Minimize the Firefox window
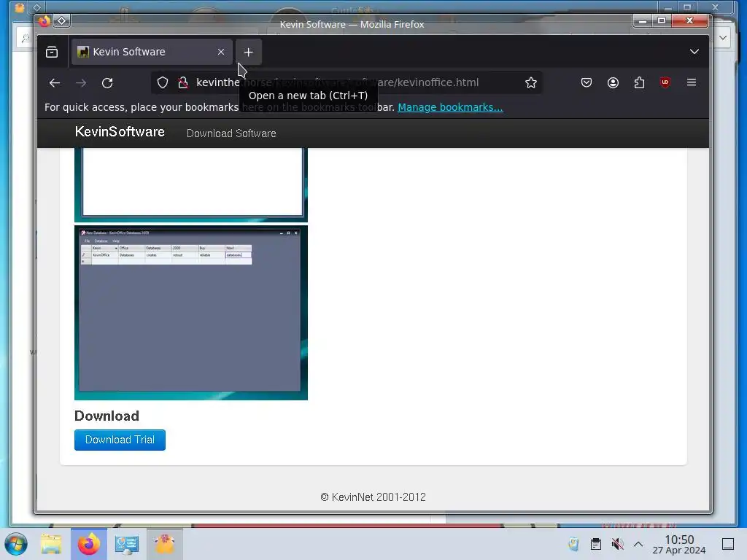Screen dimensions: 747x560 click(643, 21)
